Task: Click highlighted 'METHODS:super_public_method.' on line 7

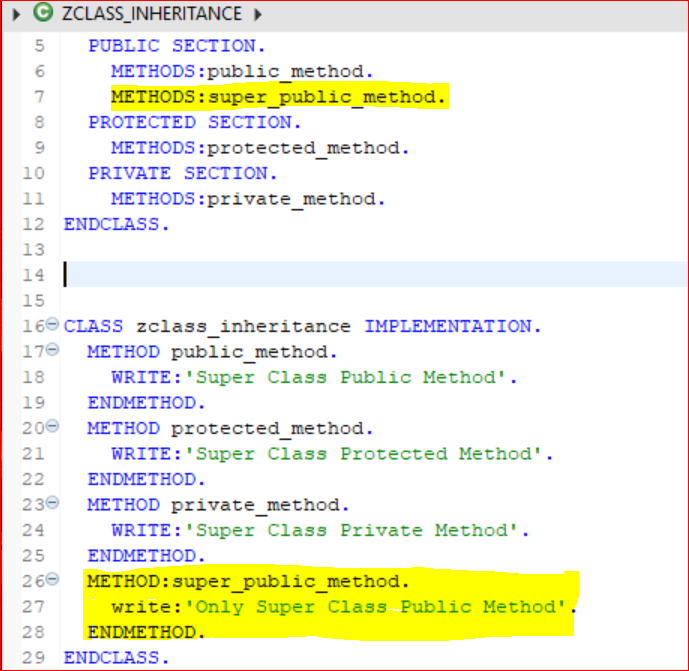Action: click(x=279, y=97)
